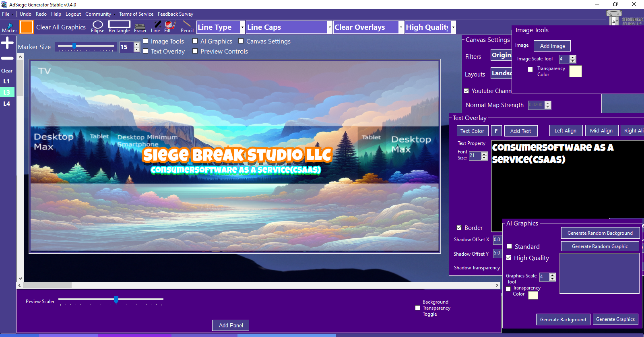Select layer L4

(x=7, y=104)
